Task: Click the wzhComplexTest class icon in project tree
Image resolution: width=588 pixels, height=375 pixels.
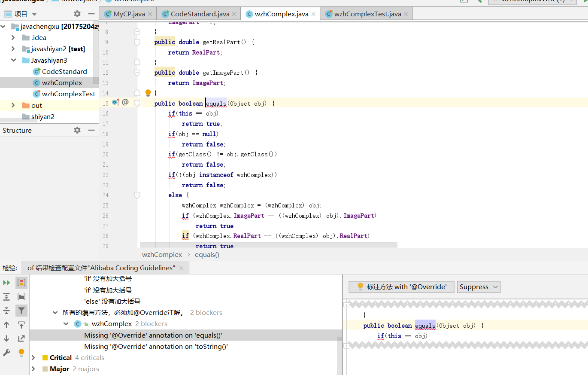Action: tap(36, 94)
